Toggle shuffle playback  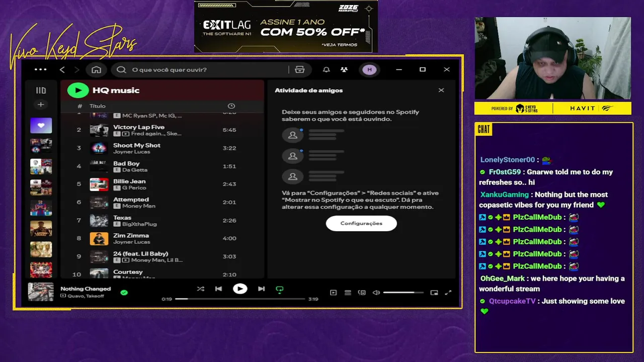click(x=200, y=289)
